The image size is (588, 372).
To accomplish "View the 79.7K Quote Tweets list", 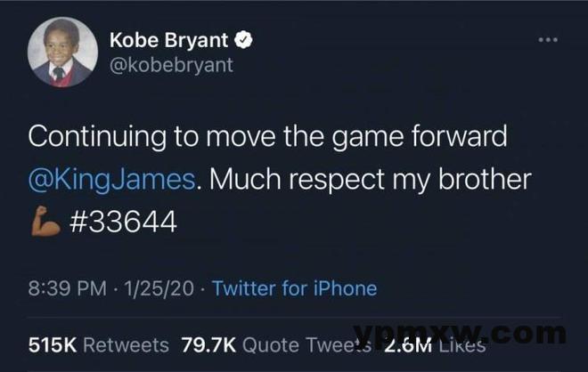I will tap(276, 345).
